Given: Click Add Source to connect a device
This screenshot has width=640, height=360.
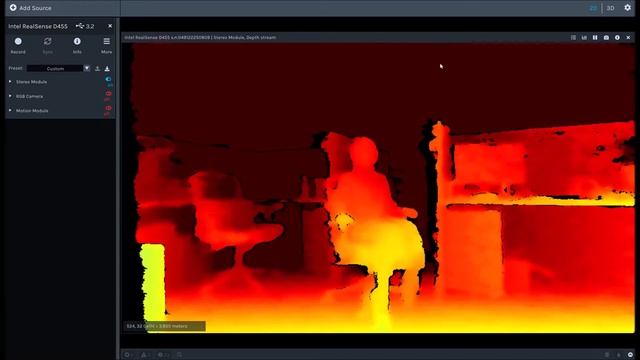Looking at the screenshot, I should click(x=31, y=8).
